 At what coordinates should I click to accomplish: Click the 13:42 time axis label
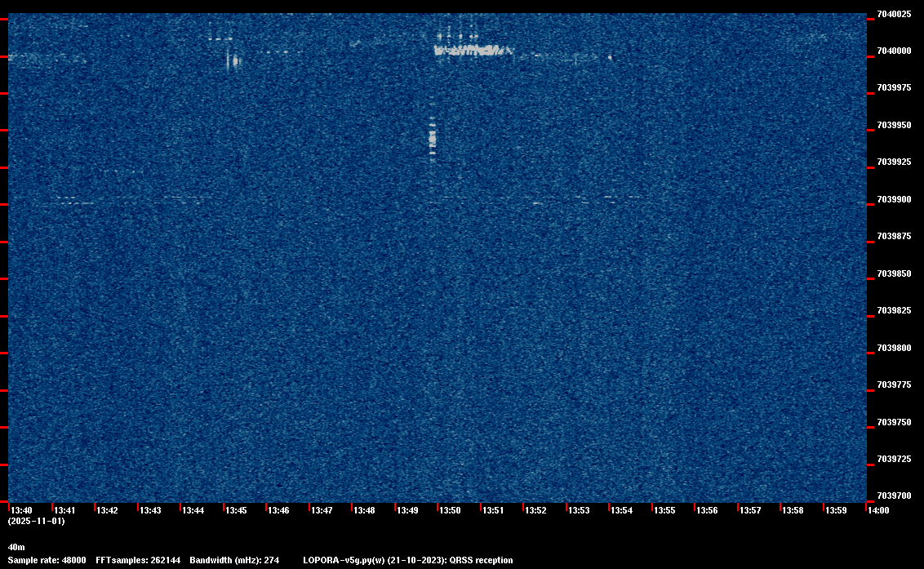tap(107, 510)
